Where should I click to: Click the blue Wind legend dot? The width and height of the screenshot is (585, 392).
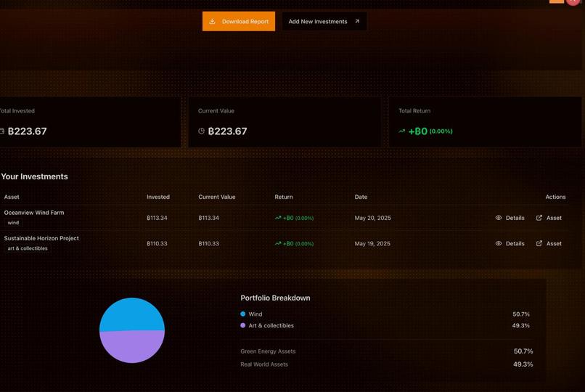click(243, 314)
